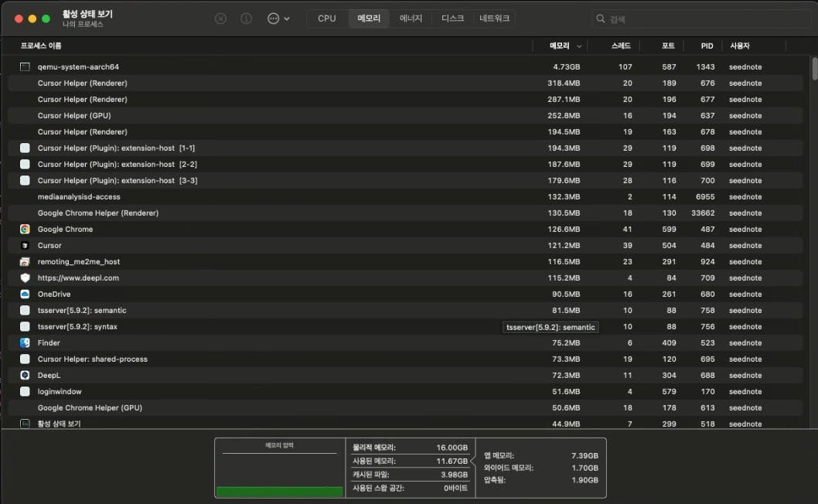Switch to the 메모리 tab
Image resolution: width=818 pixels, height=504 pixels.
point(369,19)
